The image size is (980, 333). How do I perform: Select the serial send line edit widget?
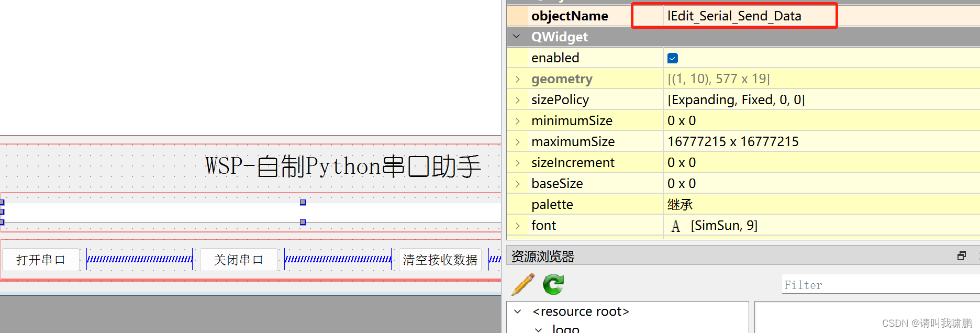pyautogui.click(x=251, y=213)
